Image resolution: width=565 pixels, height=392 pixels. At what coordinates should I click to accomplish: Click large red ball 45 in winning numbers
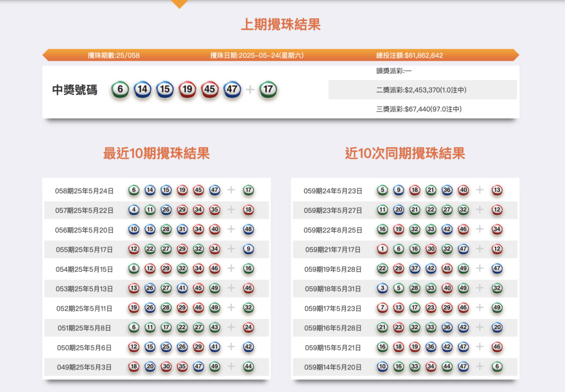coord(210,89)
